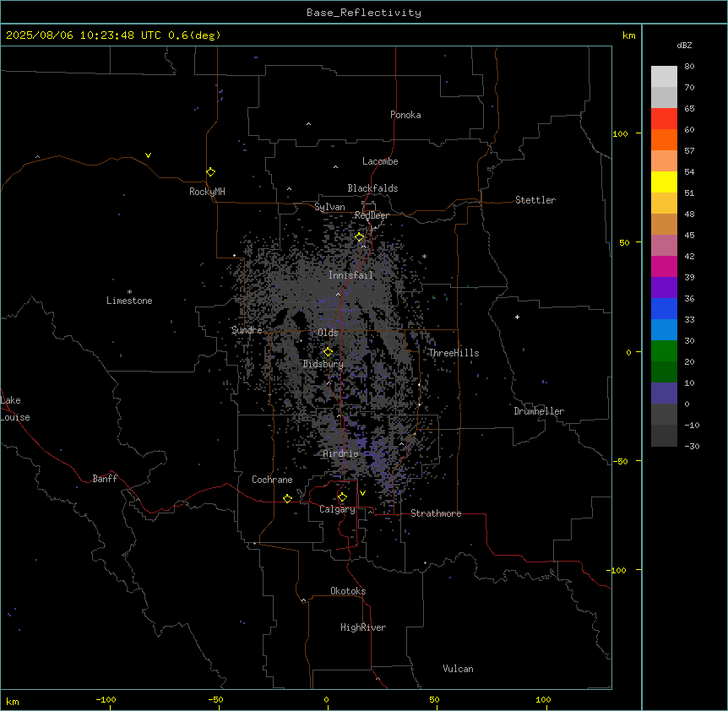
Task: Click the yellow diamond marker below Cochrane
Action: coord(287,498)
